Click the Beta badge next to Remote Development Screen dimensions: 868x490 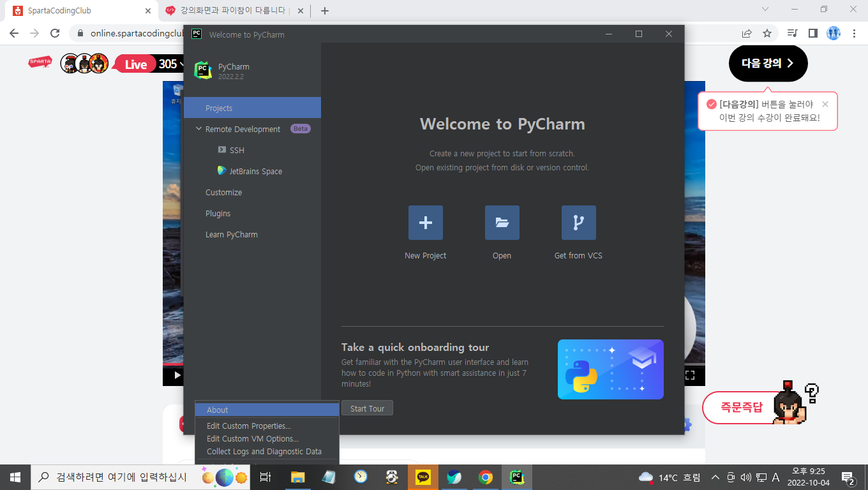point(300,129)
